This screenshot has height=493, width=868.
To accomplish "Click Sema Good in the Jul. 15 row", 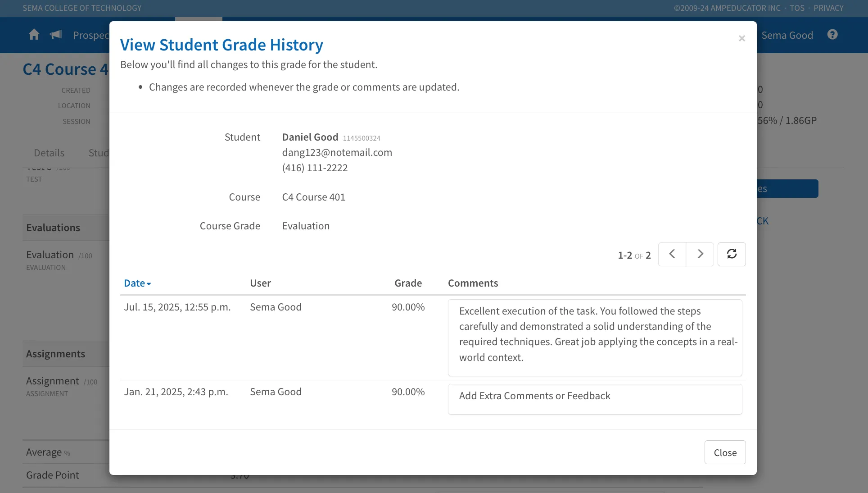I will pyautogui.click(x=276, y=307).
